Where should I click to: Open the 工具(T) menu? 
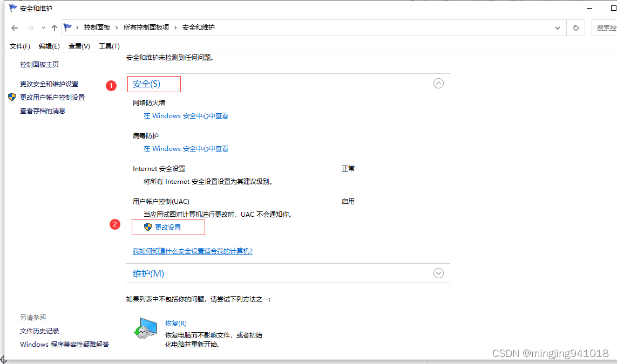pyautogui.click(x=109, y=46)
